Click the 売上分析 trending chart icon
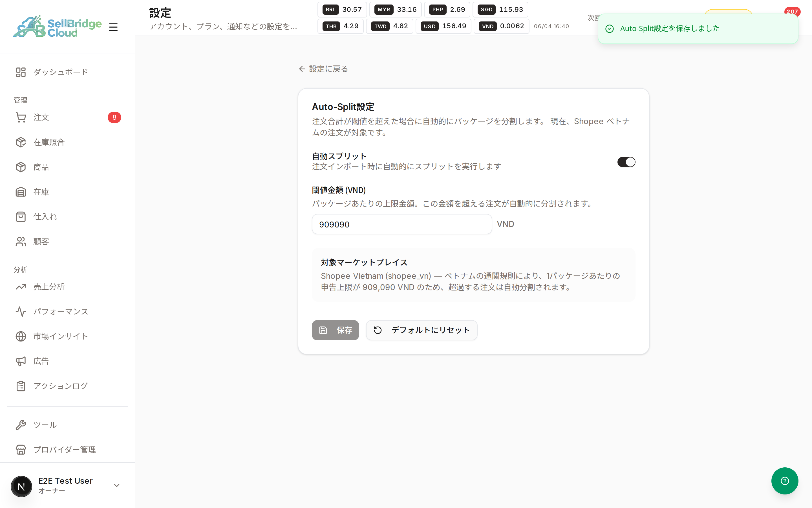This screenshot has width=812, height=508. [21, 286]
